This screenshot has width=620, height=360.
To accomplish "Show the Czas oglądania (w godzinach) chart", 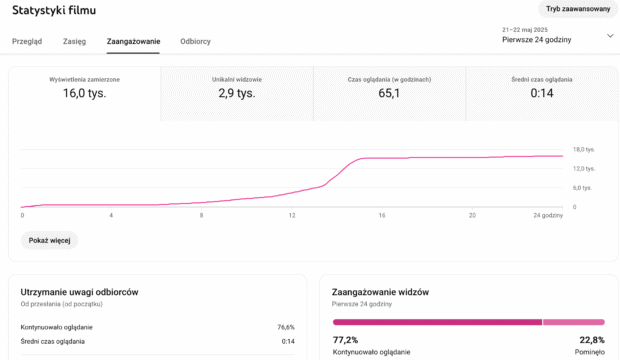I will 389,94.
